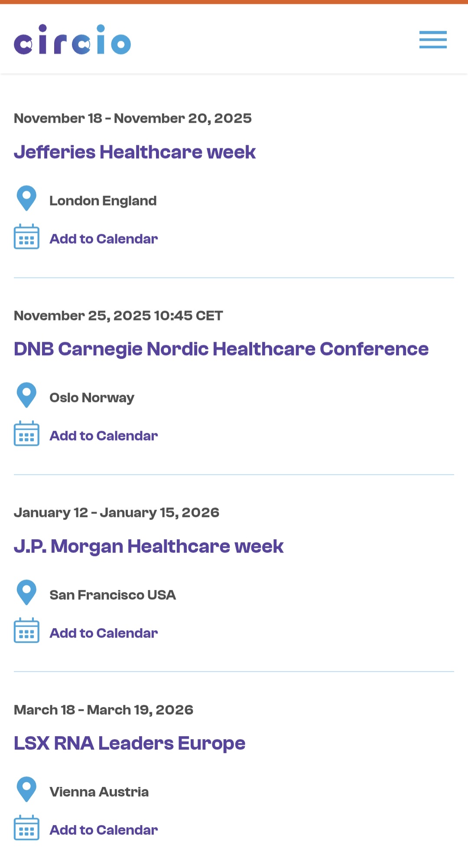Click calendar icon for Jefferies Healthcare week
This screenshot has width=468, height=868.
tap(26, 237)
